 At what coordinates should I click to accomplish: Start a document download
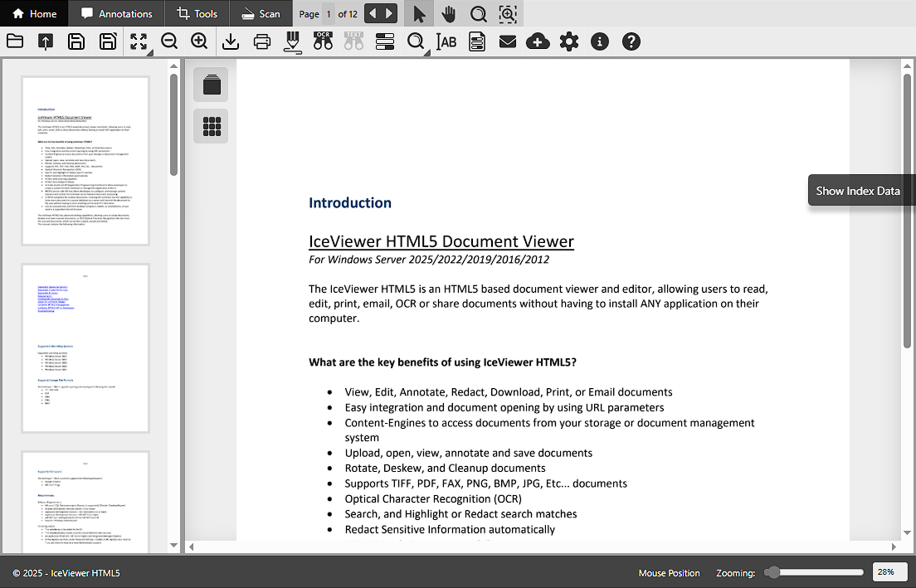231,41
